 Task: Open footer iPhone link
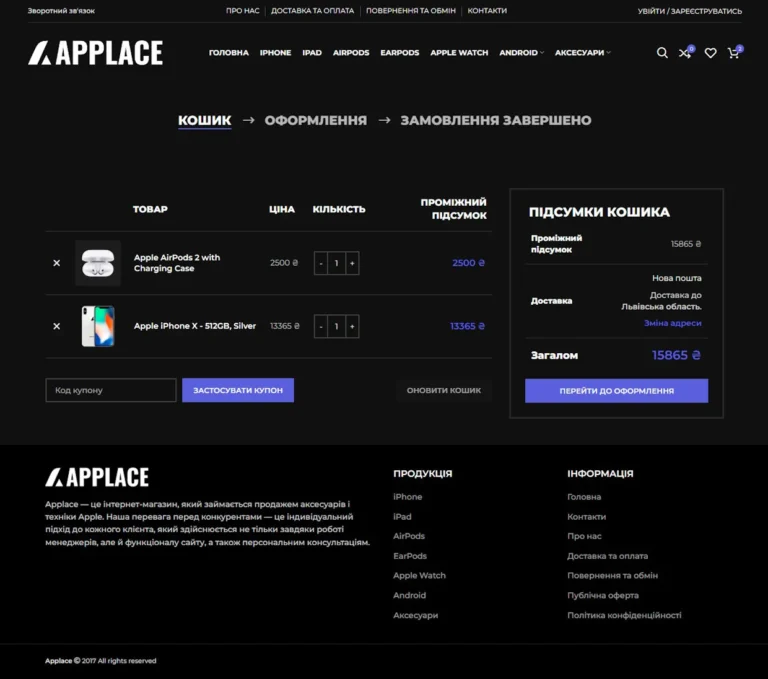tap(408, 497)
